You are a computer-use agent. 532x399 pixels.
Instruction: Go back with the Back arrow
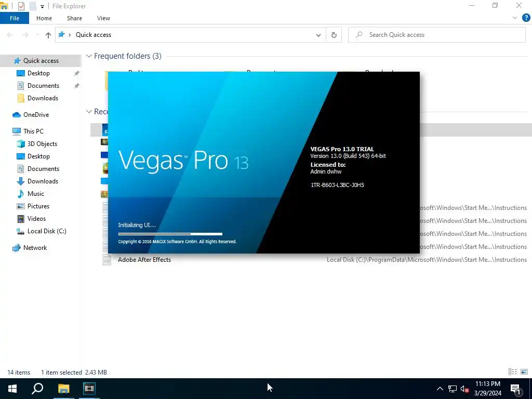click(10, 35)
